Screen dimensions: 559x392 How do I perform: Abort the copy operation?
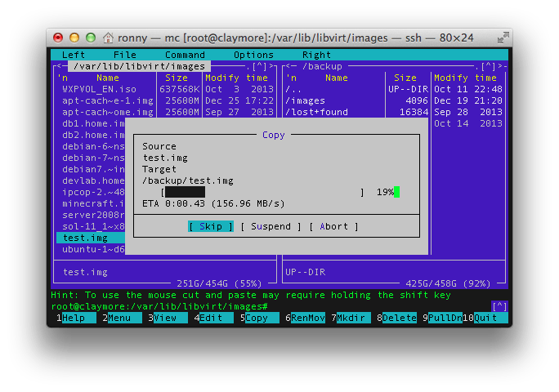(333, 226)
